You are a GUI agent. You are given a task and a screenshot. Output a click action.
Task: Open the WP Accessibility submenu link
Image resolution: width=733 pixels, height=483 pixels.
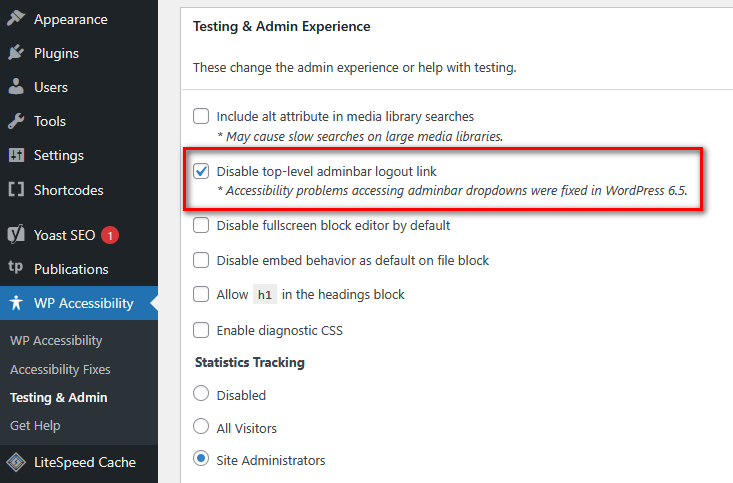click(x=56, y=340)
